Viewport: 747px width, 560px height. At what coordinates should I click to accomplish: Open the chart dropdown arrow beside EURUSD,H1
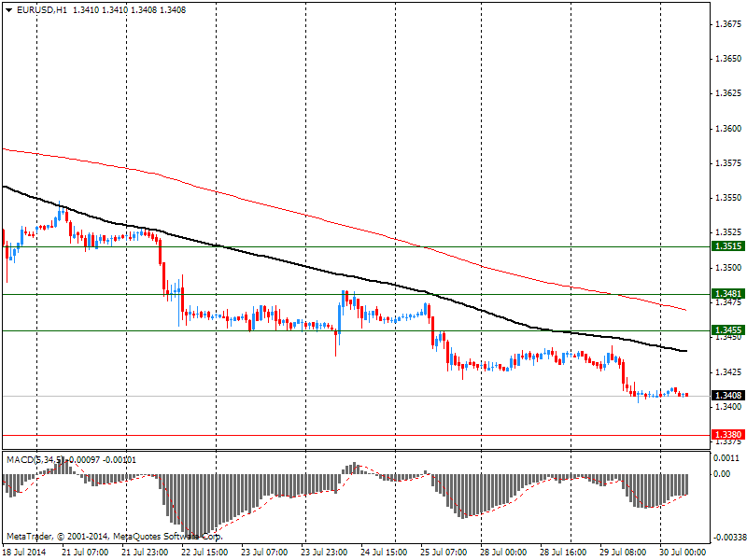pyautogui.click(x=8, y=10)
